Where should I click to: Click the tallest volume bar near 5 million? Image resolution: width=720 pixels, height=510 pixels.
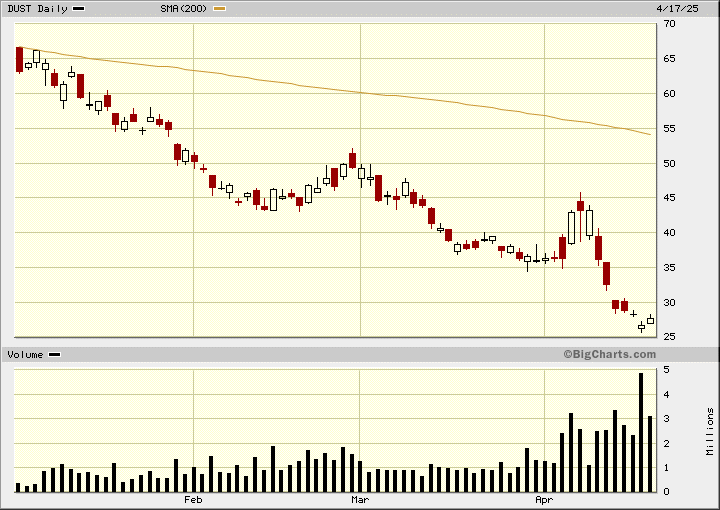point(641,432)
